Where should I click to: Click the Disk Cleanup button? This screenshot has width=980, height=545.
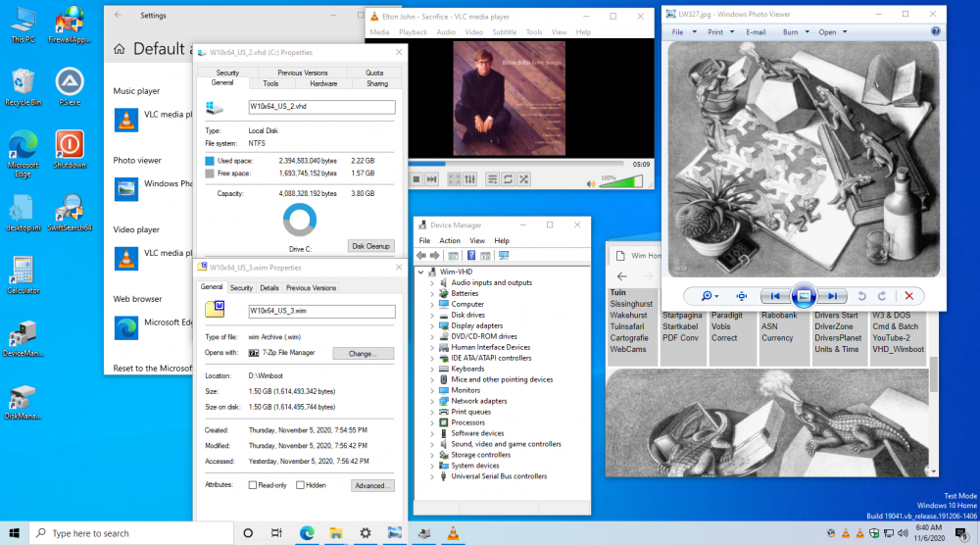click(x=371, y=246)
